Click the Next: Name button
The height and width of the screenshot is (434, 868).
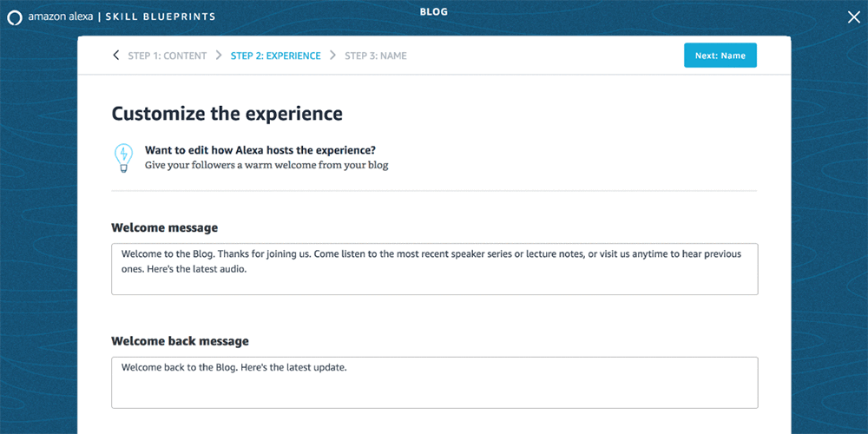tap(720, 56)
